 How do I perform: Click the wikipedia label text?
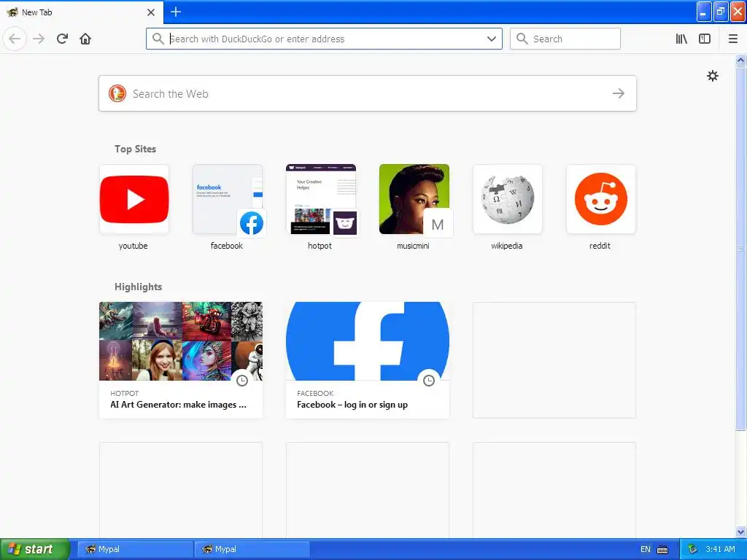click(x=507, y=246)
